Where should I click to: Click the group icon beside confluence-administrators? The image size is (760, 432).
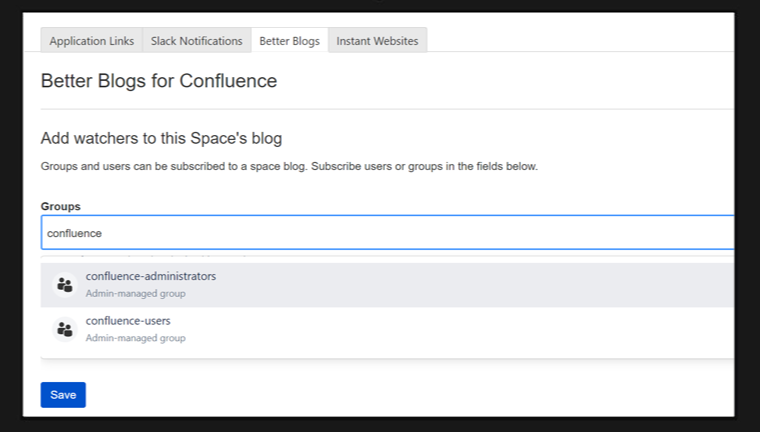click(x=65, y=285)
